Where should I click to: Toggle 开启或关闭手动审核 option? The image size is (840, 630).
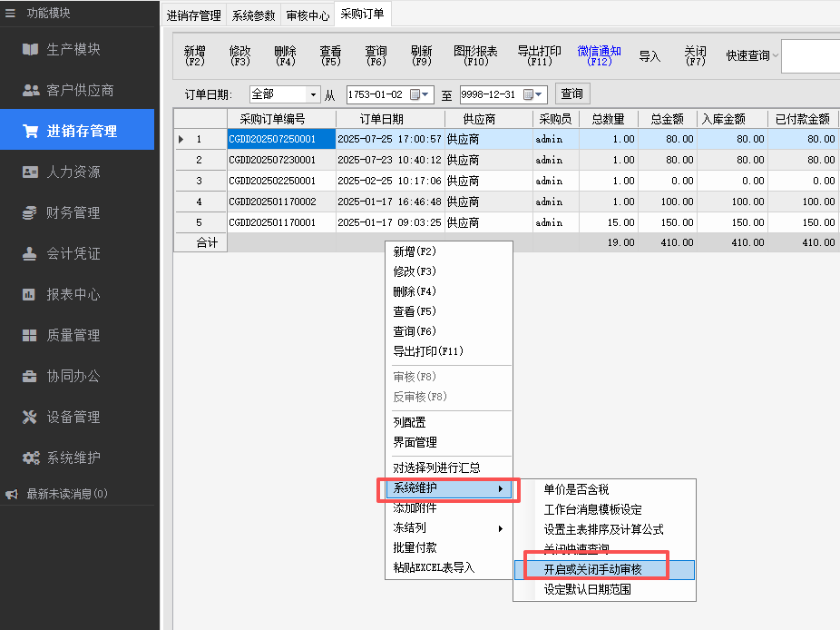(592, 569)
